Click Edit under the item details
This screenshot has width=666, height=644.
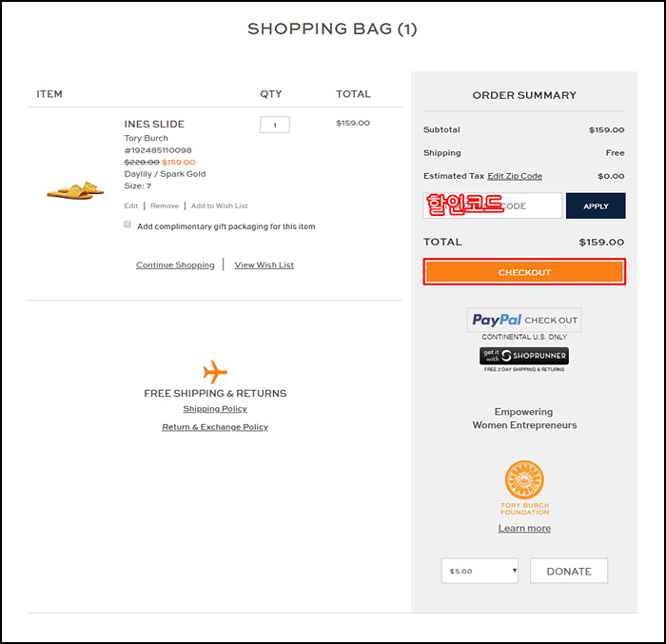[x=131, y=205]
